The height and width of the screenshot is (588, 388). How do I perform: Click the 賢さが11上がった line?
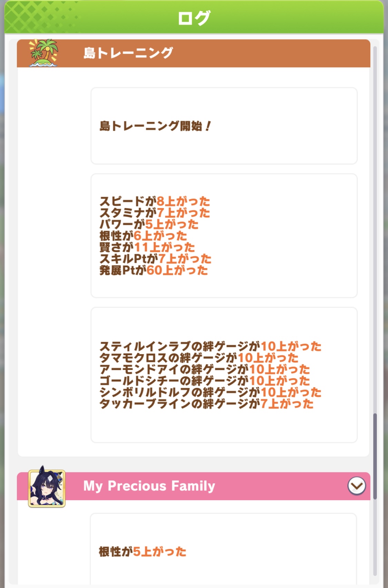[147, 247]
